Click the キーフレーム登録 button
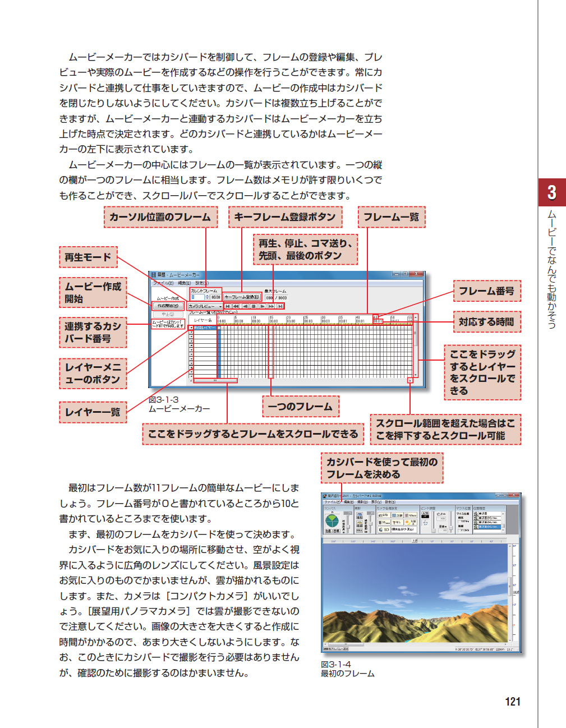566x728 pixels. (242, 297)
